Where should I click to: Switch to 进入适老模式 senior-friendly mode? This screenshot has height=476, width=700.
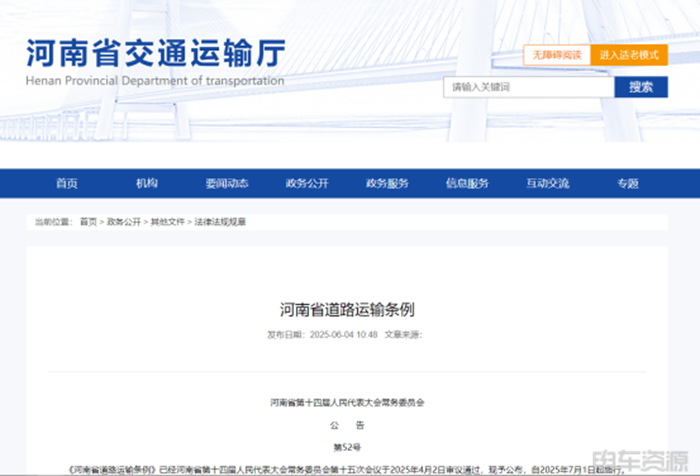(x=628, y=55)
